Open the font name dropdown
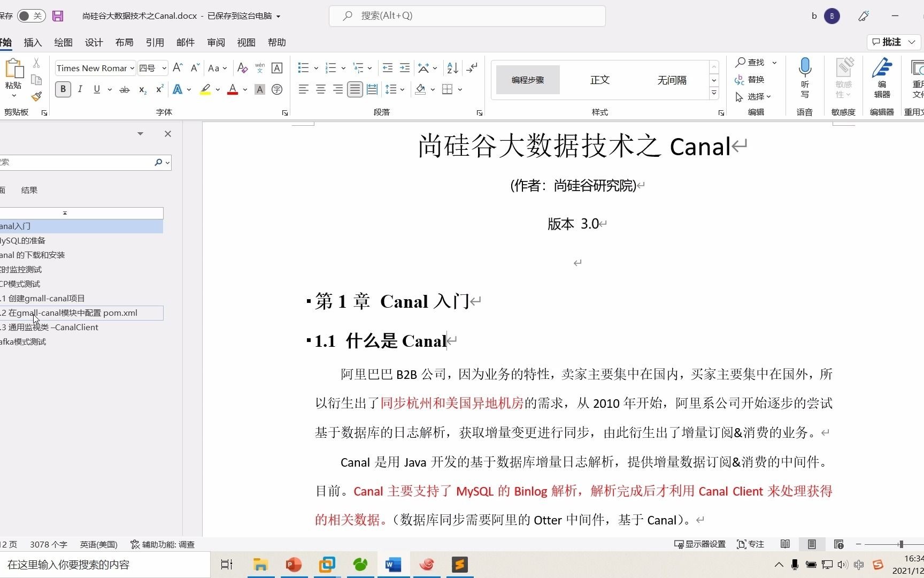The image size is (924, 578). tap(132, 68)
